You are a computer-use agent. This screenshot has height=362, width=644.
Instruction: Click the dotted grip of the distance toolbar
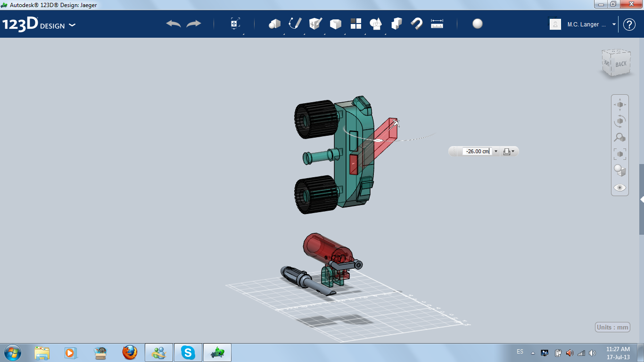[455, 151]
